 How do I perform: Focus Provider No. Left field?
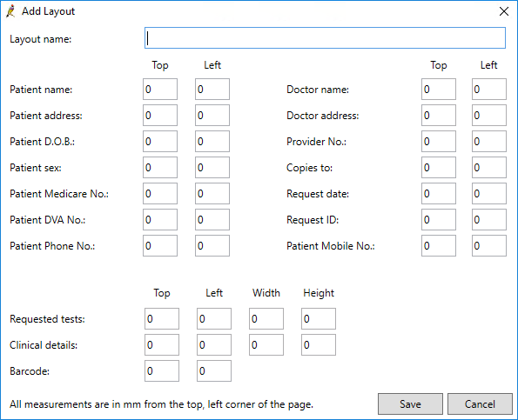tap(489, 141)
